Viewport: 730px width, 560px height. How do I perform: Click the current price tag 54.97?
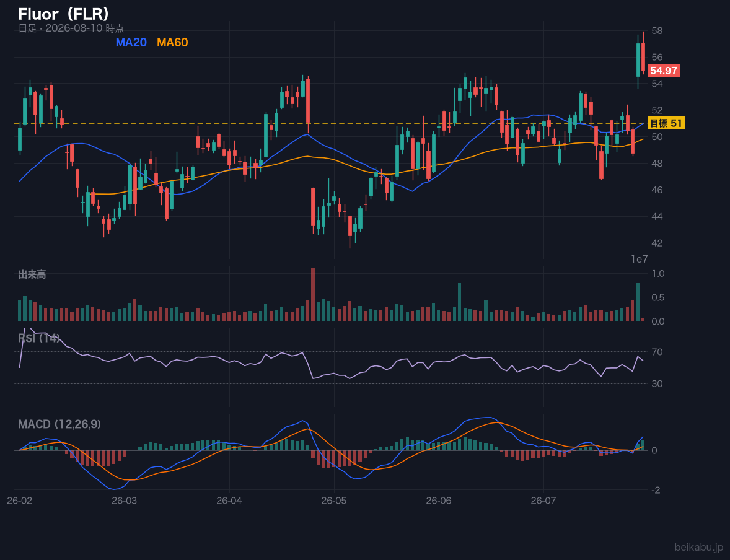(x=664, y=71)
